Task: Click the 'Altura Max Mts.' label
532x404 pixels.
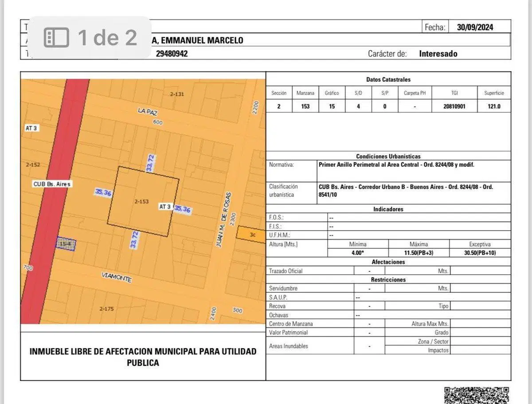Action: (x=430, y=324)
